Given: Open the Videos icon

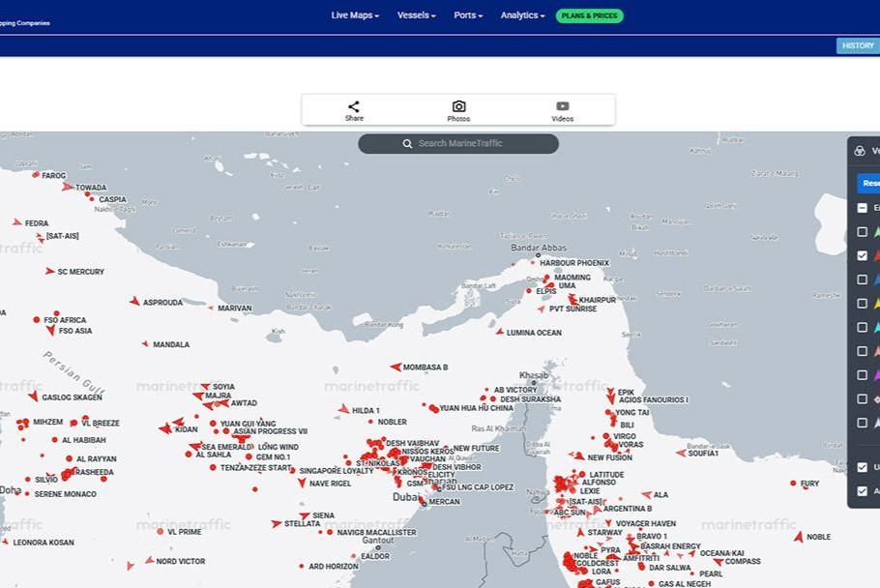Looking at the screenshot, I should tap(563, 106).
